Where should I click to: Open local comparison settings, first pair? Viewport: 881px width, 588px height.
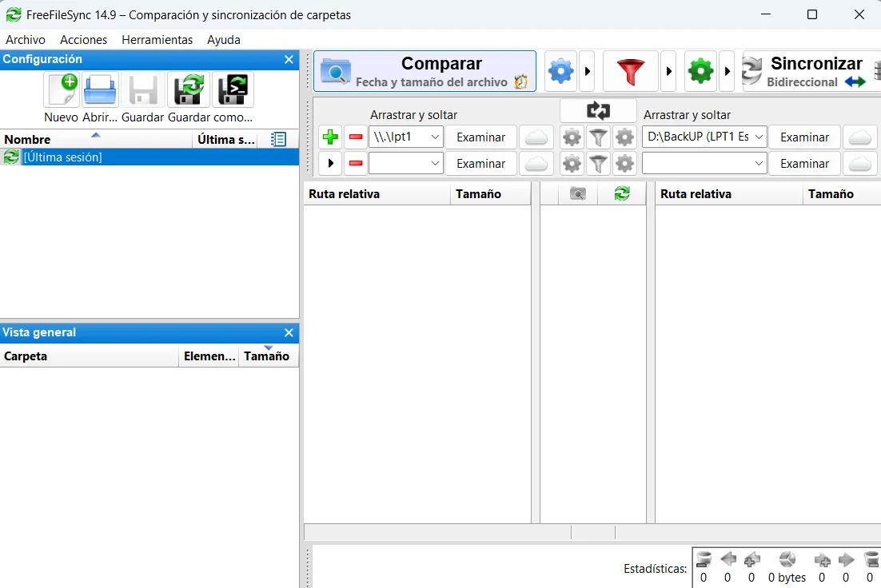click(x=572, y=137)
